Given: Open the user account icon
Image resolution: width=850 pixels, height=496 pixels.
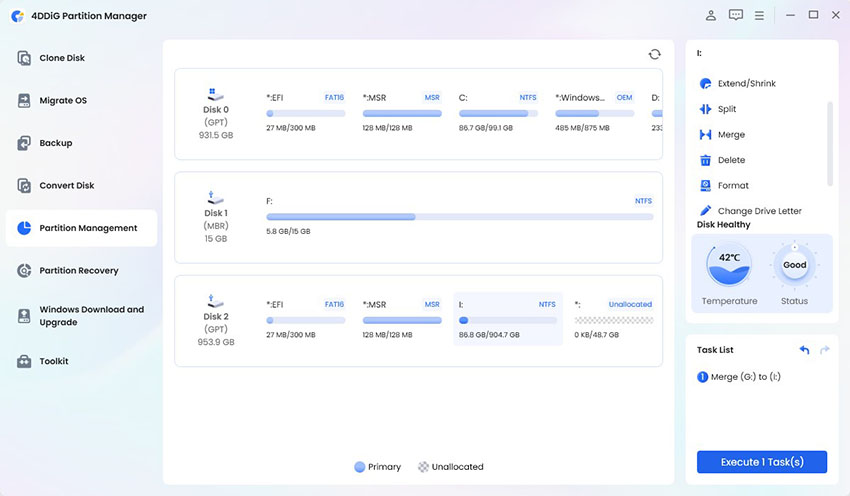Looking at the screenshot, I should (710, 15).
